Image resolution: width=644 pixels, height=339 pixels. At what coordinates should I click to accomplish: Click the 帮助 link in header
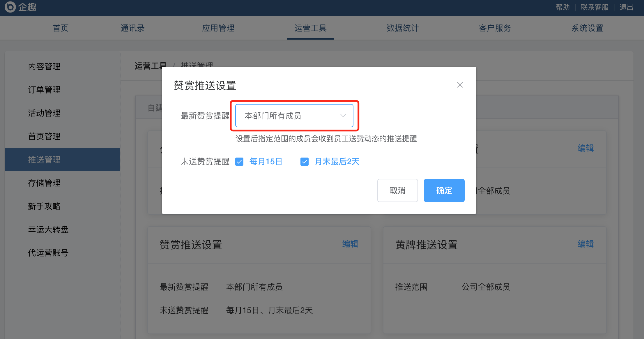click(563, 7)
